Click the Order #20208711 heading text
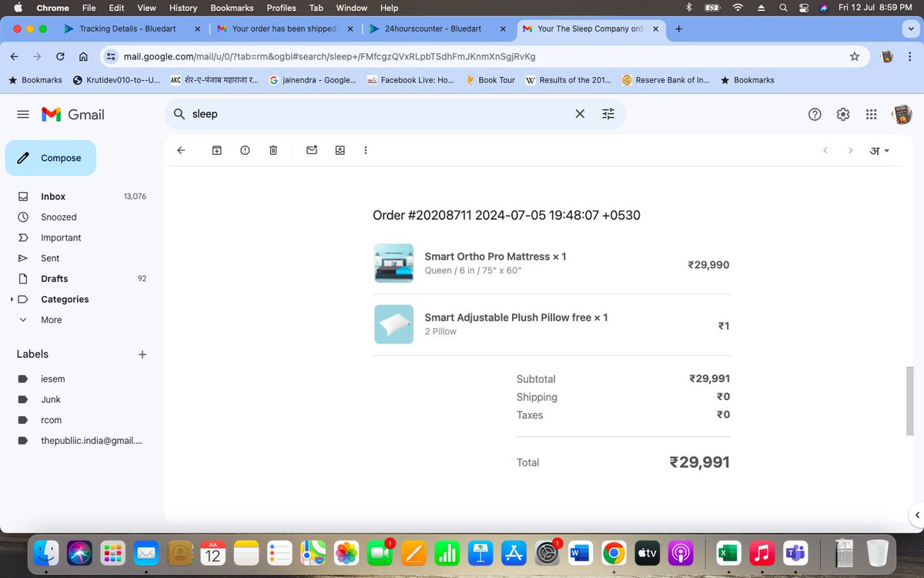Screen dimensions: 924x578 tap(507, 215)
